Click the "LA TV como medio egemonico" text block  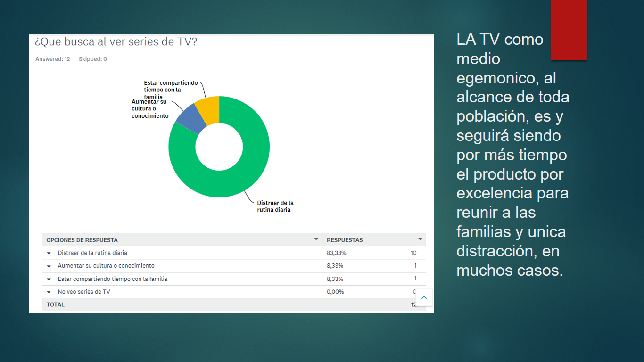[x=512, y=155]
